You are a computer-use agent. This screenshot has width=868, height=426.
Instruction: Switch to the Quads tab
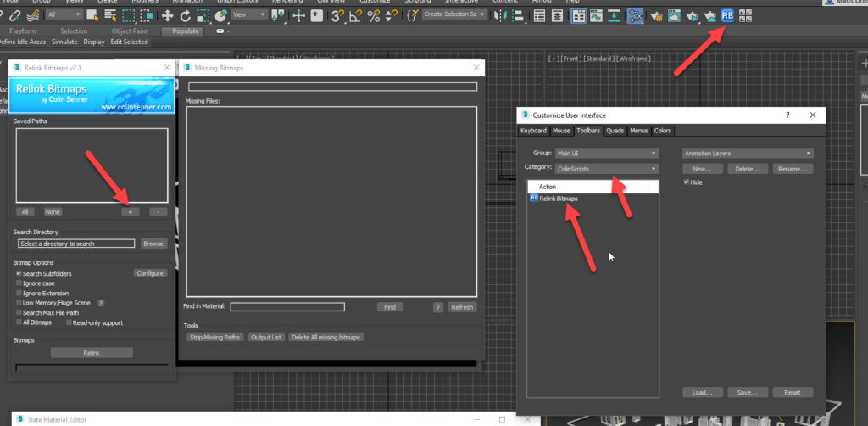[x=615, y=131]
